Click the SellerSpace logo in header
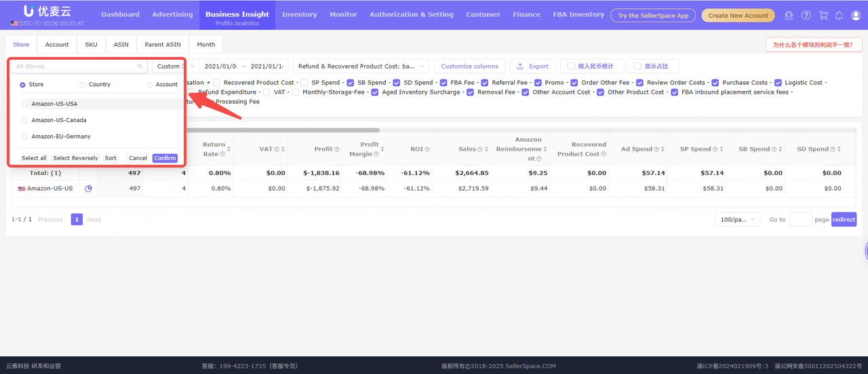 47,11
